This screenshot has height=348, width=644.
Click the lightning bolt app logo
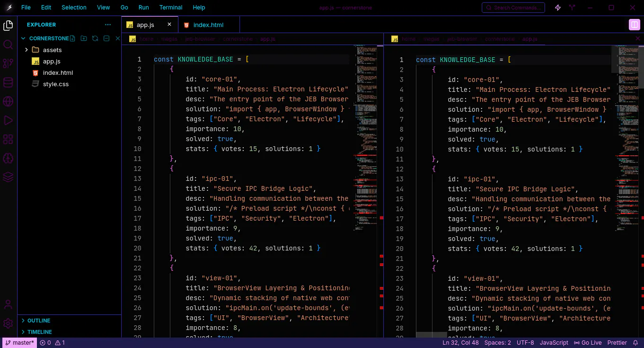click(x=10, y=8)
